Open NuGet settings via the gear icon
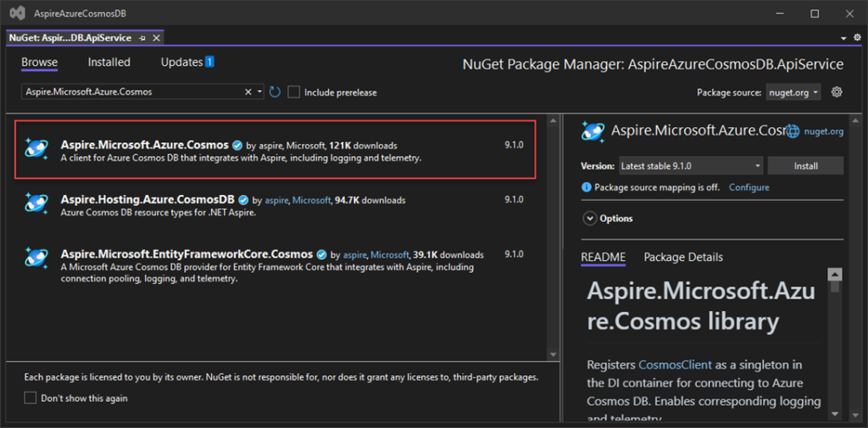The image size is (868, 428). 837,92
